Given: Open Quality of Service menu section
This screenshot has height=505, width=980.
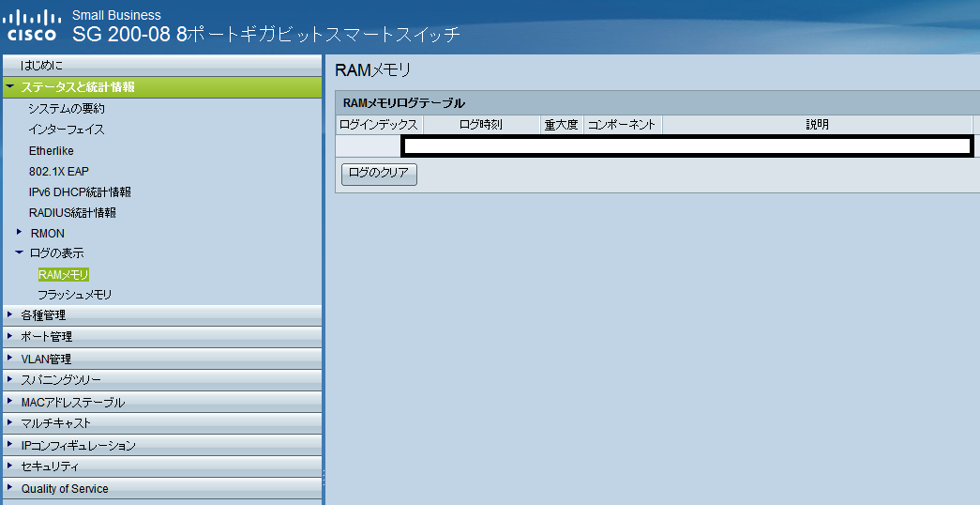Looking at the screenshot, I should point(162,488).
